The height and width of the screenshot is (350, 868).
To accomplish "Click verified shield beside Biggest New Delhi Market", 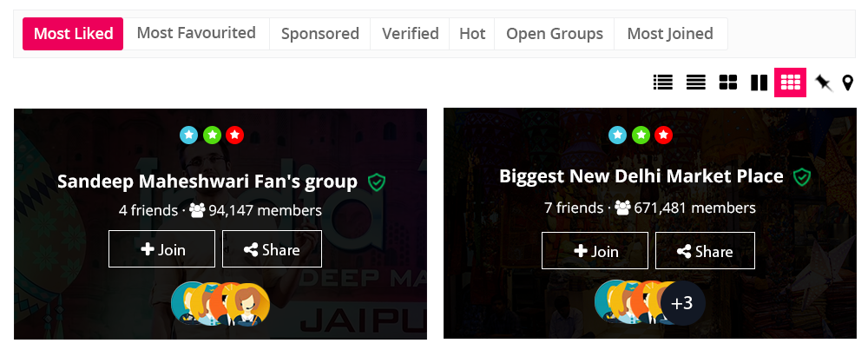I will [x=802, y=176].
